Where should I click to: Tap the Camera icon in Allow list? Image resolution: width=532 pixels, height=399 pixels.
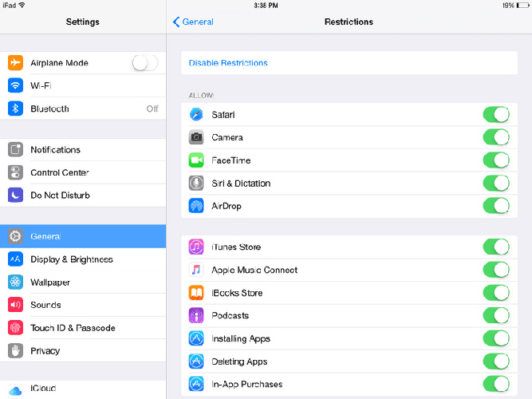[196, 137]
